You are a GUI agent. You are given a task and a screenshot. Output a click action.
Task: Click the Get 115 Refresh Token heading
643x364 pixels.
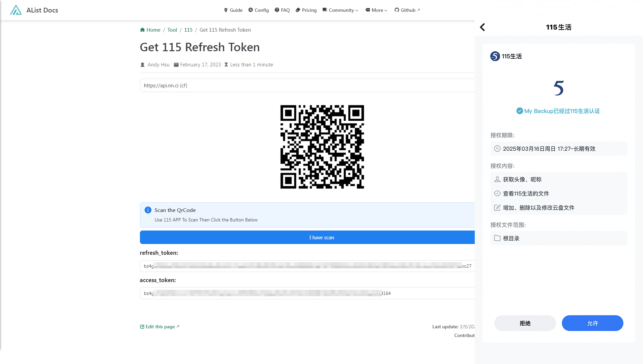click(x=200, y=47)
